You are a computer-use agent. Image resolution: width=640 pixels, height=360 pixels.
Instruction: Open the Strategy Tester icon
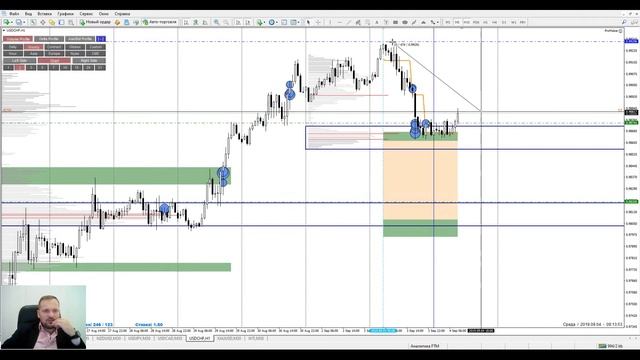click(x=71, y=22)
